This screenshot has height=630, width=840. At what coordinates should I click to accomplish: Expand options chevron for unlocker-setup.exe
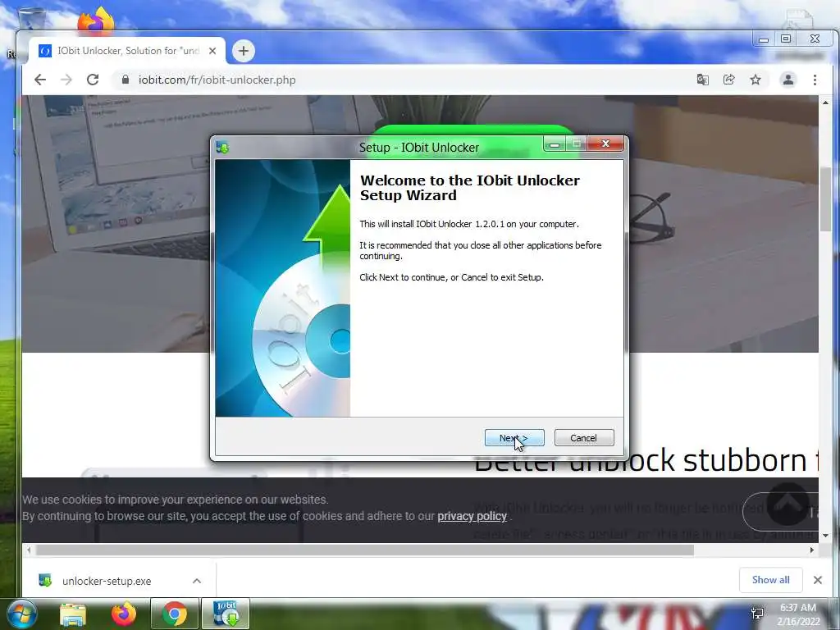(x=197, y=581)
